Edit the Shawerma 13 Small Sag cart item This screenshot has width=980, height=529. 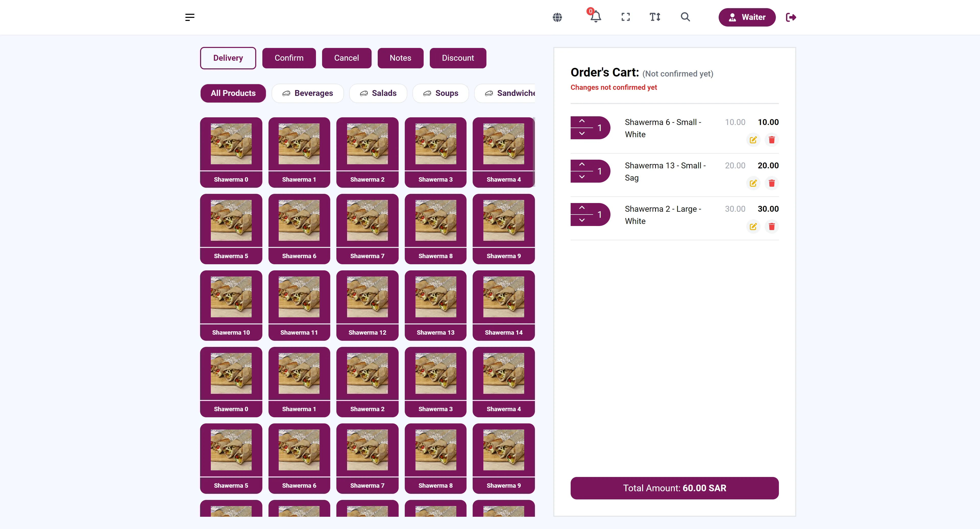point(753,183)
